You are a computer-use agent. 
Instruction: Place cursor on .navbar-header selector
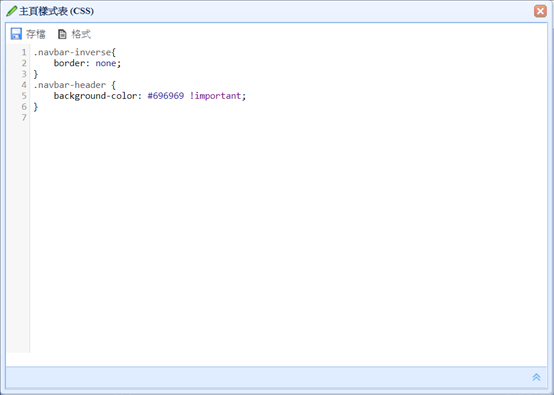70,85
